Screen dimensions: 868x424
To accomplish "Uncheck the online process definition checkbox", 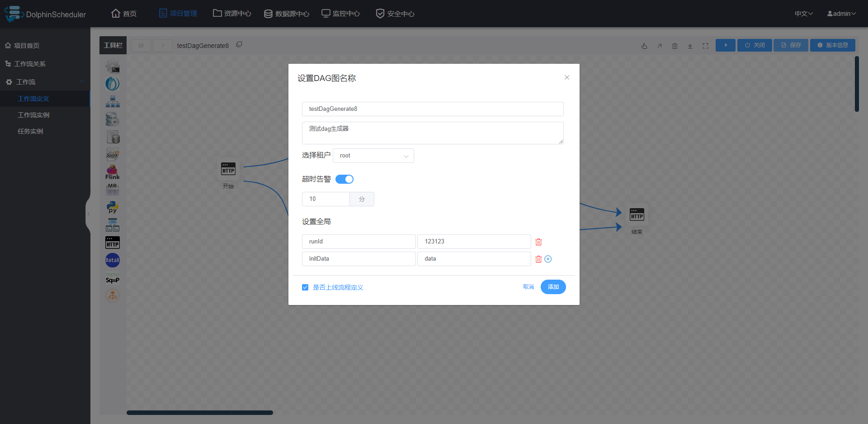I will [x=305, y=287].
